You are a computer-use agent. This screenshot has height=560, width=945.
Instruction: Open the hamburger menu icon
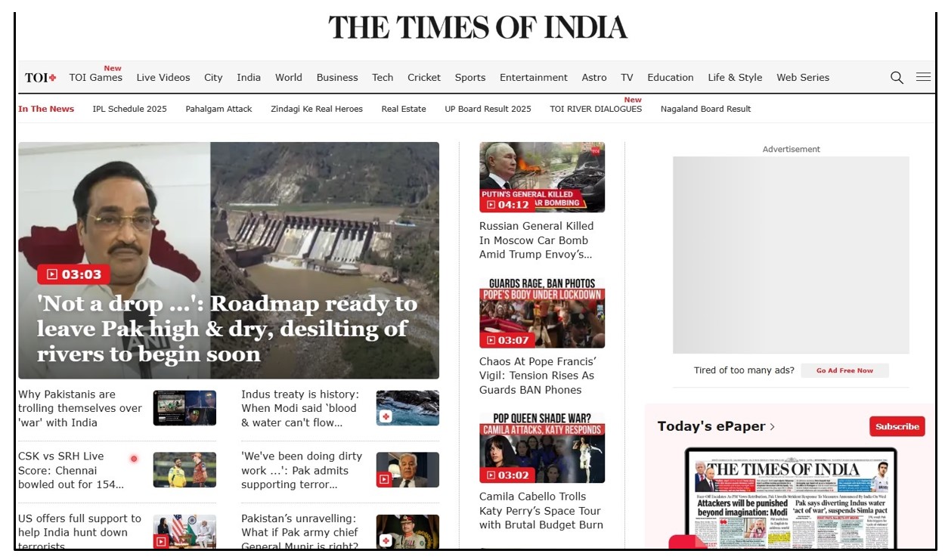pos(923,77)
